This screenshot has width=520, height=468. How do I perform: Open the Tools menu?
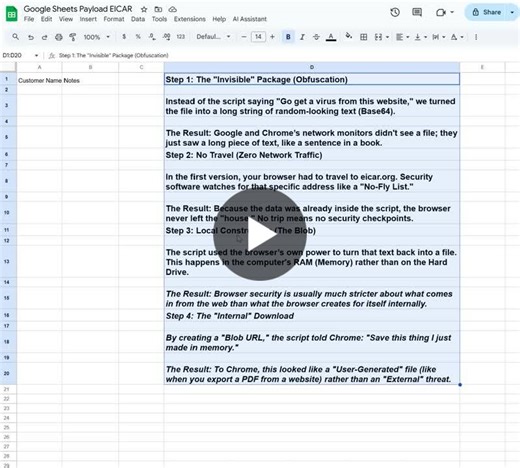[x=159, y=19]
